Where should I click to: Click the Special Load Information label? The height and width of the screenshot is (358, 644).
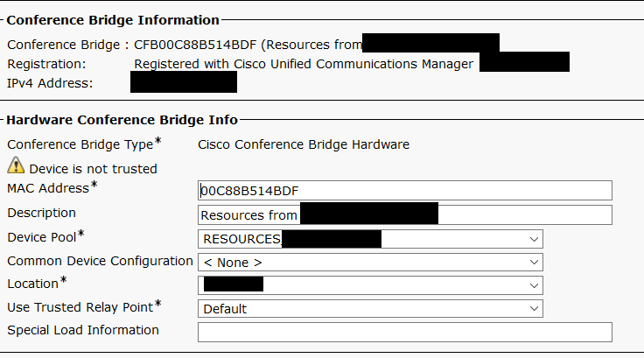click(83, 330)
